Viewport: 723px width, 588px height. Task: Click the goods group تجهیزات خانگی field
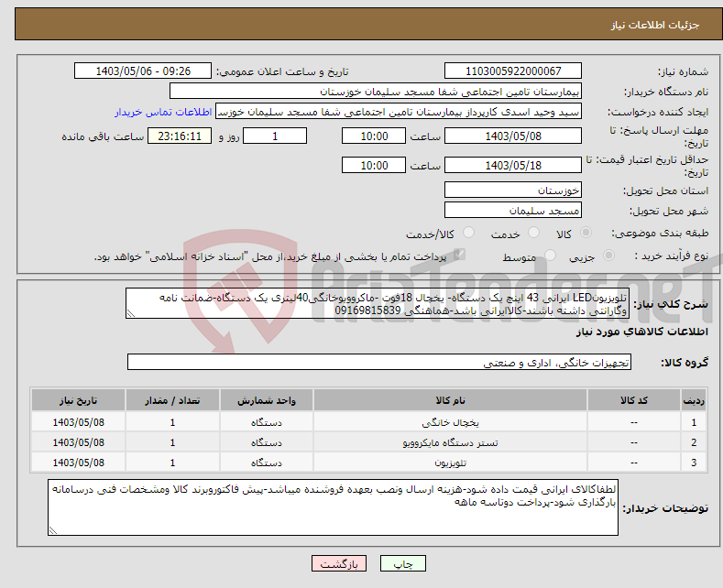379,362
